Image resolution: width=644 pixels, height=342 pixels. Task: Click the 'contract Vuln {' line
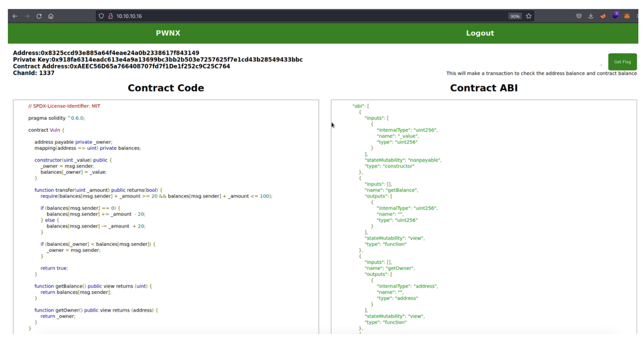point(46,130)
